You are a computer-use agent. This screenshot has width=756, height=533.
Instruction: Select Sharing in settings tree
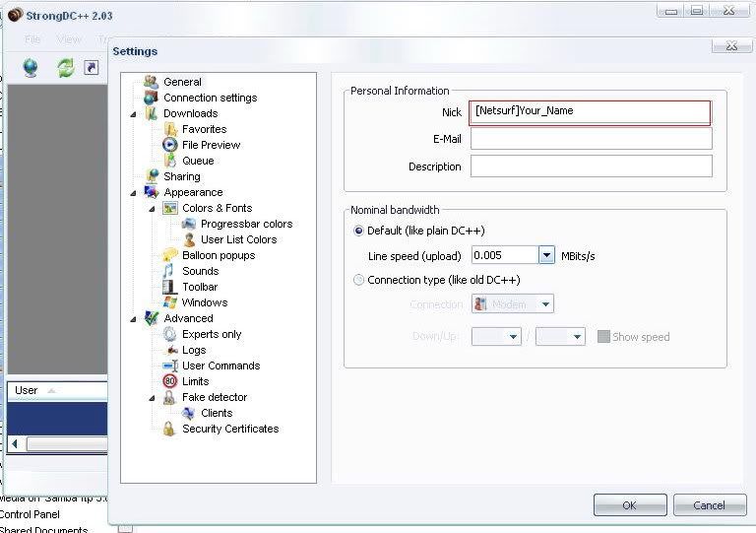click(x=182, y=176)
